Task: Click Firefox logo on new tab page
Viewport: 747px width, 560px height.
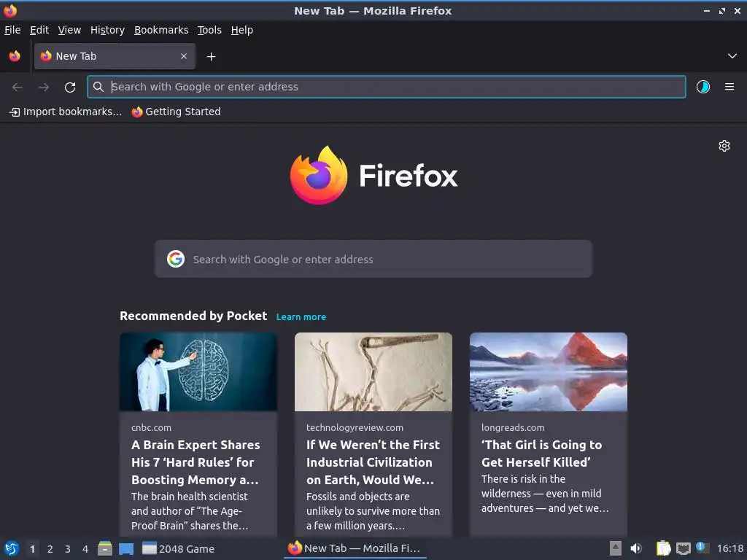Action: (x=374, y=175)
